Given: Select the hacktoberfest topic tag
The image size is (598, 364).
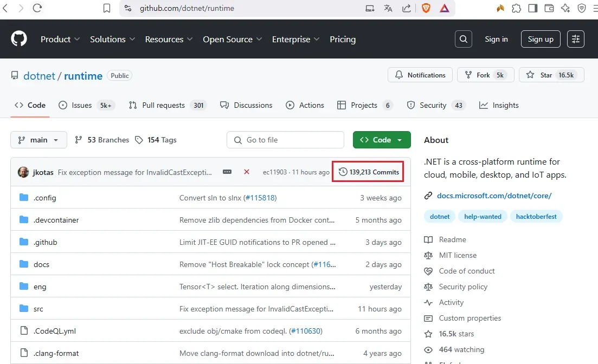Looking at the screenshot, I should click(536, 217).
